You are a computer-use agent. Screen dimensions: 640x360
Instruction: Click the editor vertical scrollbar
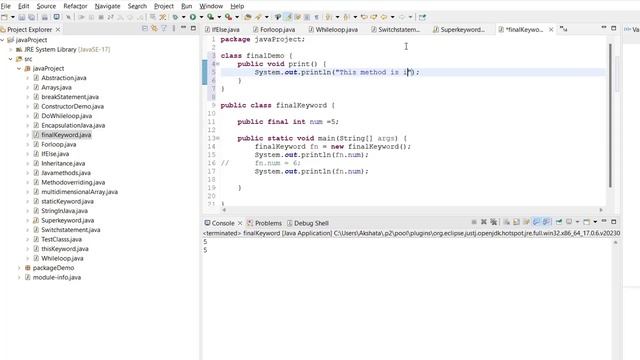pos(610,116)
